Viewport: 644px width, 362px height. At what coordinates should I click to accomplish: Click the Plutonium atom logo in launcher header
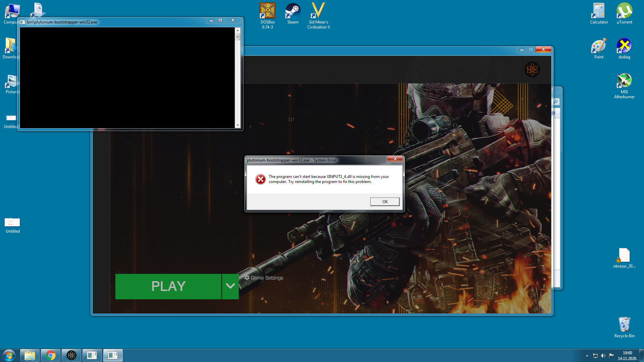point(532,69)
